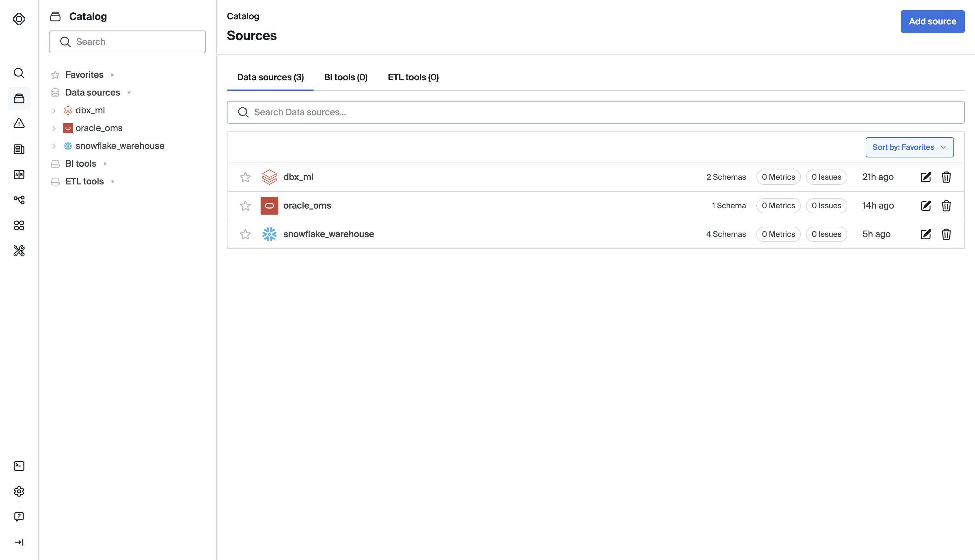
Task: Click the edit icon for snowflake_warehouse
Action: tap(926, 234)
